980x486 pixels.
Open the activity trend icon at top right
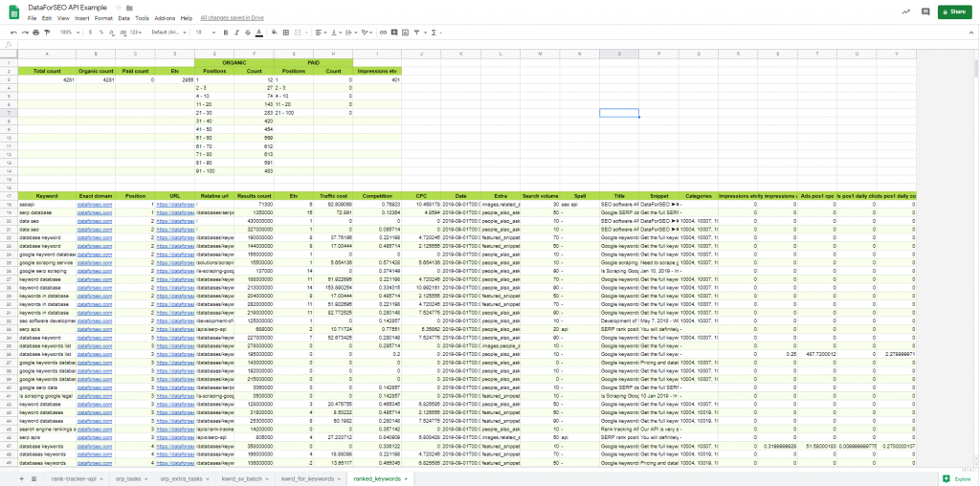905,11
